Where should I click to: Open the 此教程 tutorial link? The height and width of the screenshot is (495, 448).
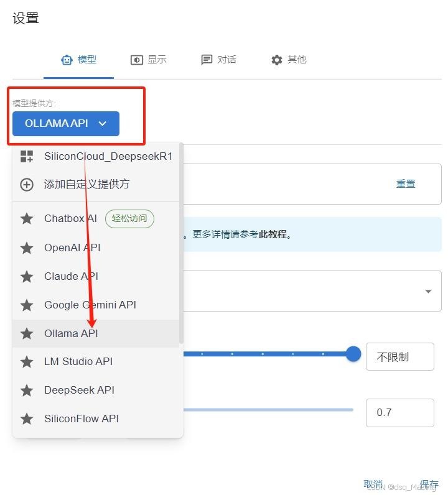click(x=273, y=234)
